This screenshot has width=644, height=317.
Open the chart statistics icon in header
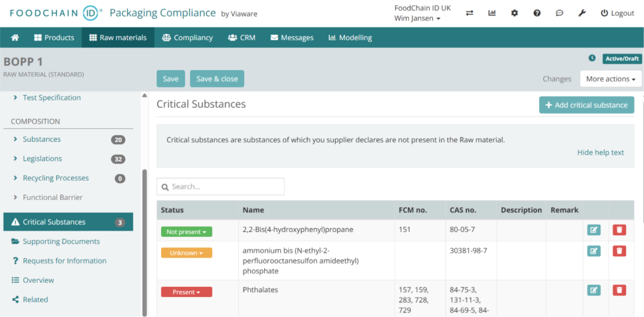click(492, 13)
